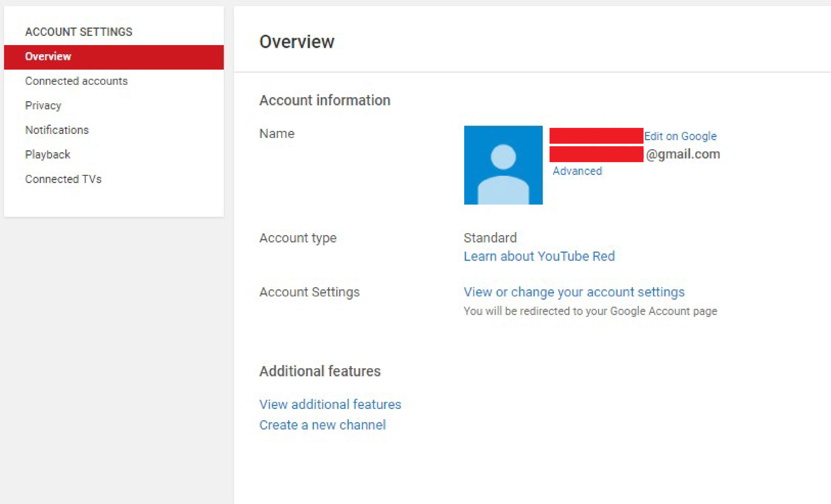Open the Advanced account link

tap(577, 171)
